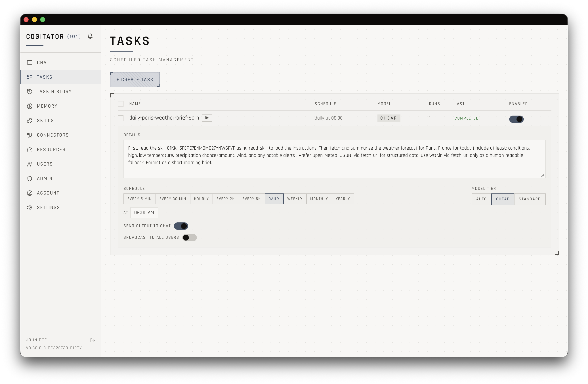Check the select-all checkbox in header
This screenshot has height=384, width=588.
[x=121, y=104]
